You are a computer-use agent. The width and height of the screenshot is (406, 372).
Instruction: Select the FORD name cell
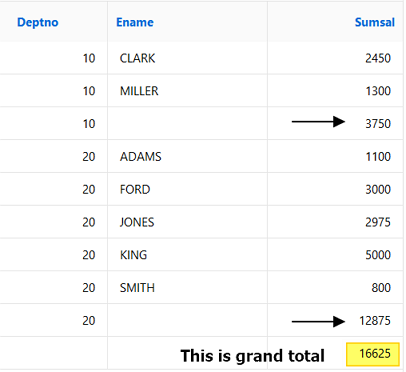click(135, 189)
